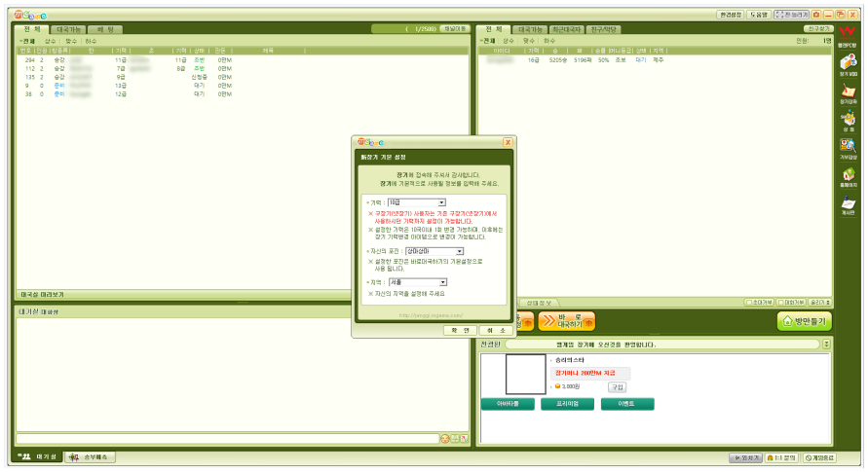Toggle the 대화거부 checkbox
This screenshot has height=472, width=868.
point(780,303)
